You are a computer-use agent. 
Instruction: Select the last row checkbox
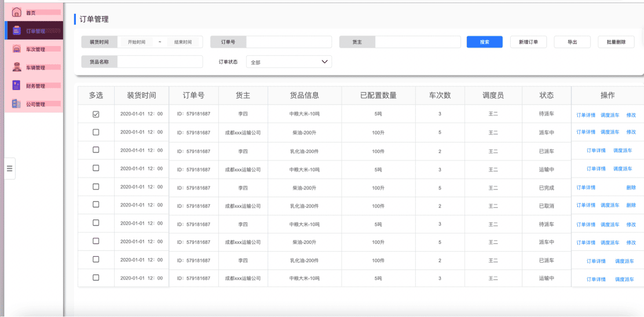[96, 277]
